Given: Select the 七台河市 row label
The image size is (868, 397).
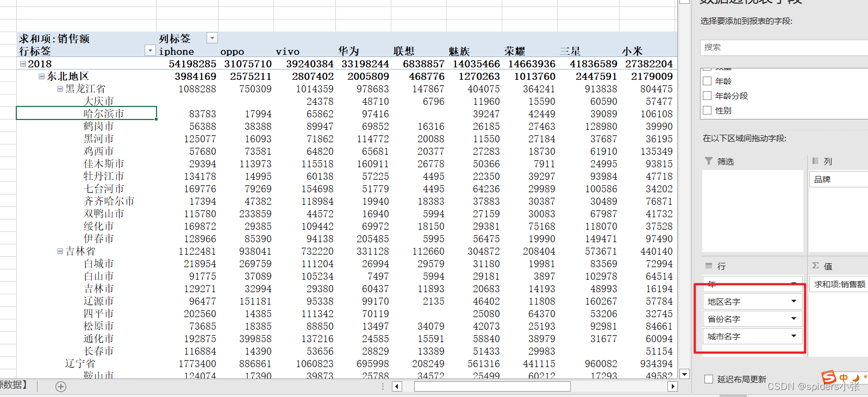Looking at the screenshot, I should 104,188.
